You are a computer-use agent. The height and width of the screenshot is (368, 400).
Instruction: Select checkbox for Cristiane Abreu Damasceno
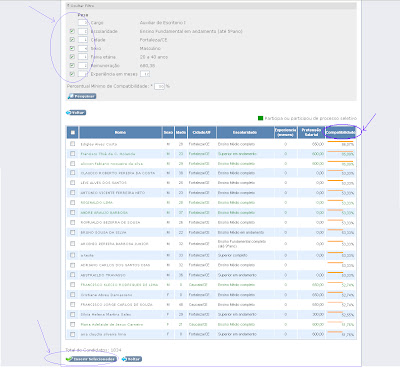(x=72, y=295)
